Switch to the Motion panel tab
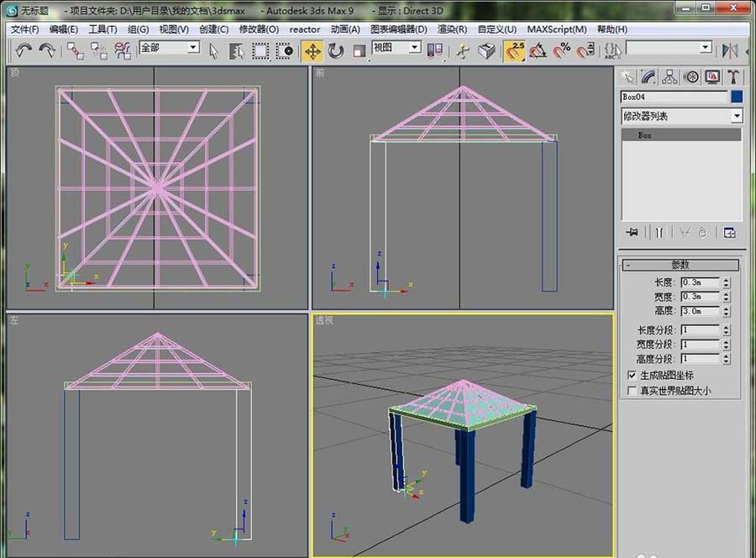This screenshot has height=558, width=756. pyautogui.click(x=691, y=77)
